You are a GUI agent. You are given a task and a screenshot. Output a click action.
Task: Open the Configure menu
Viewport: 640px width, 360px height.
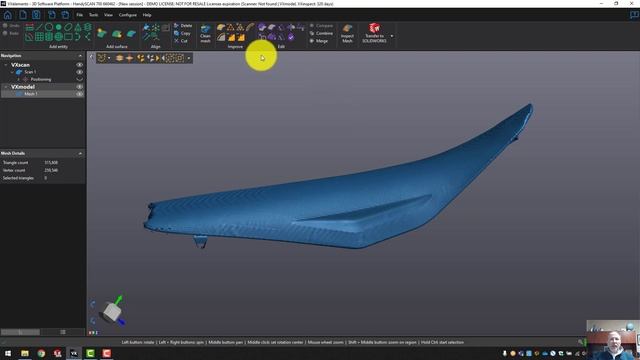128,15
